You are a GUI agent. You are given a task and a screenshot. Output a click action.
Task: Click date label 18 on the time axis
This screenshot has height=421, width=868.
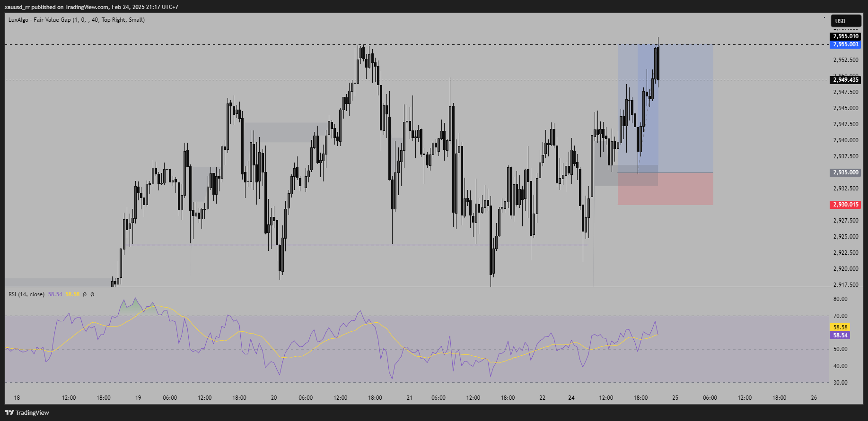17,398
